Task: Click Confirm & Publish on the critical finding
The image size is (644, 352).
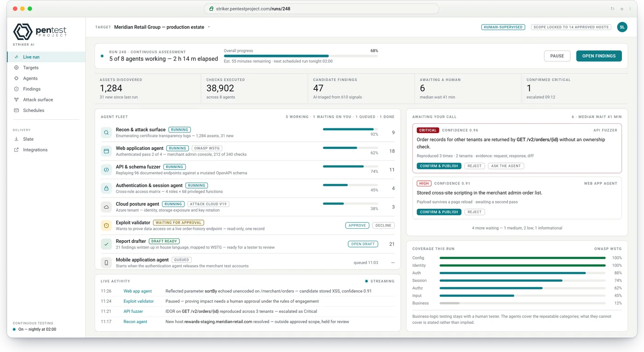Action: pos(439,166)
